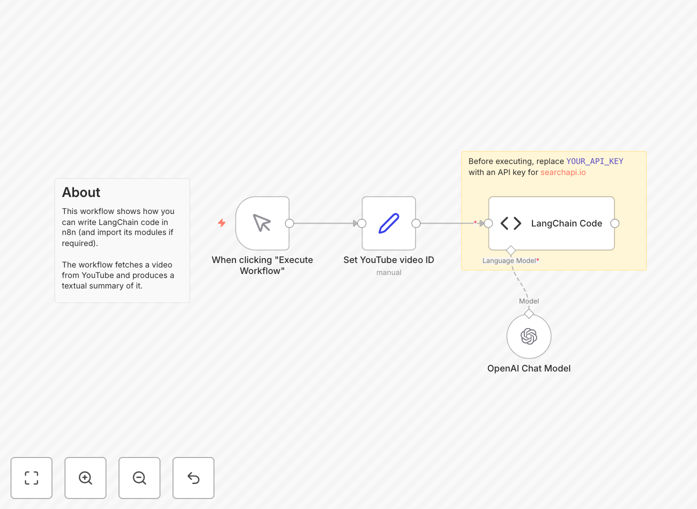Click the Model diamond connector on OpenAI node
This screenshot has width=697, height=509.
(x=529, y=313)
